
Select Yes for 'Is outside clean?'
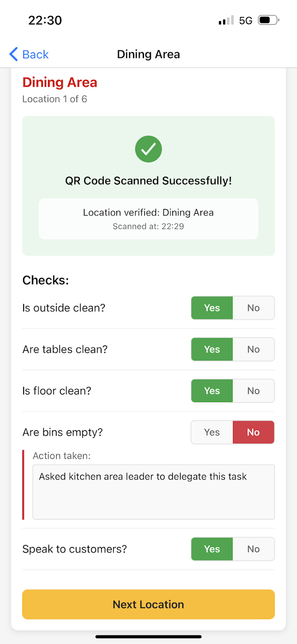(x=212, y=308)
